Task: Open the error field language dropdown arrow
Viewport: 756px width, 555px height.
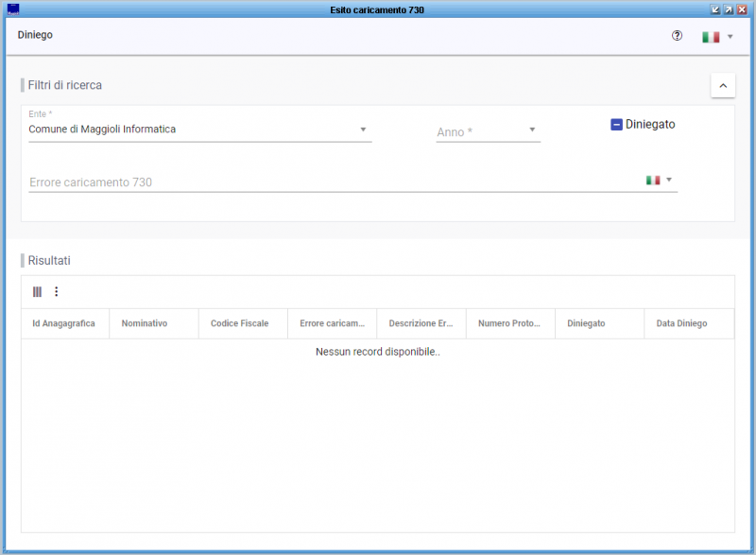Action: coord(669,180)
